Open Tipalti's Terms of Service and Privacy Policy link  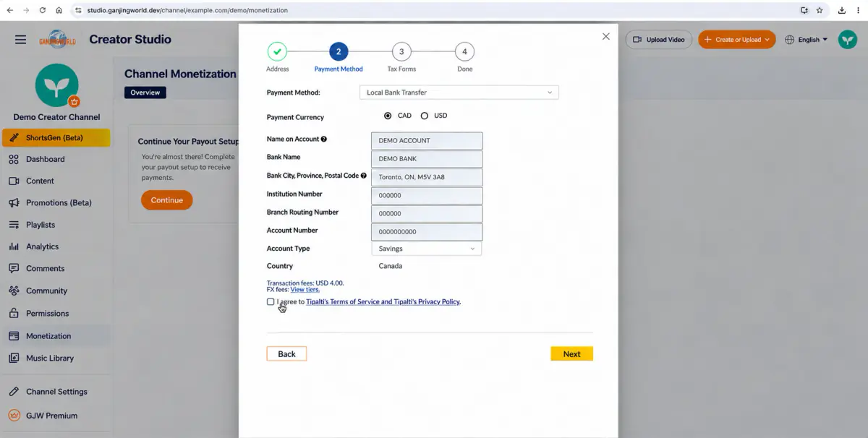click(x=383, y=302)
